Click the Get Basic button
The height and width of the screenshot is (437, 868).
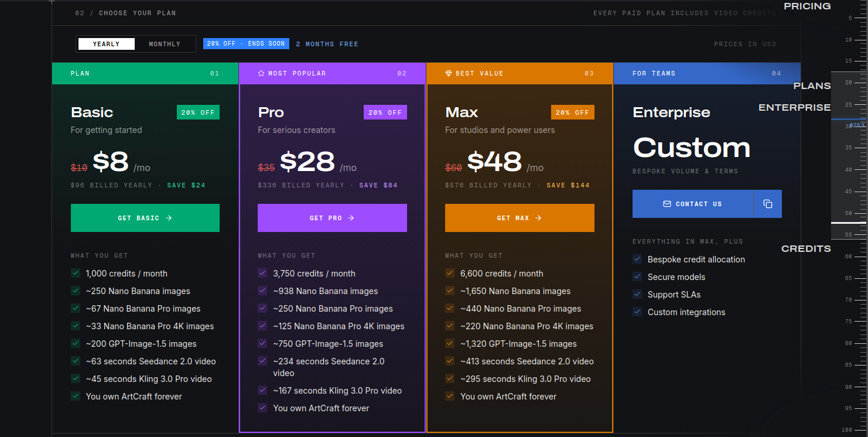coord(145,218)
